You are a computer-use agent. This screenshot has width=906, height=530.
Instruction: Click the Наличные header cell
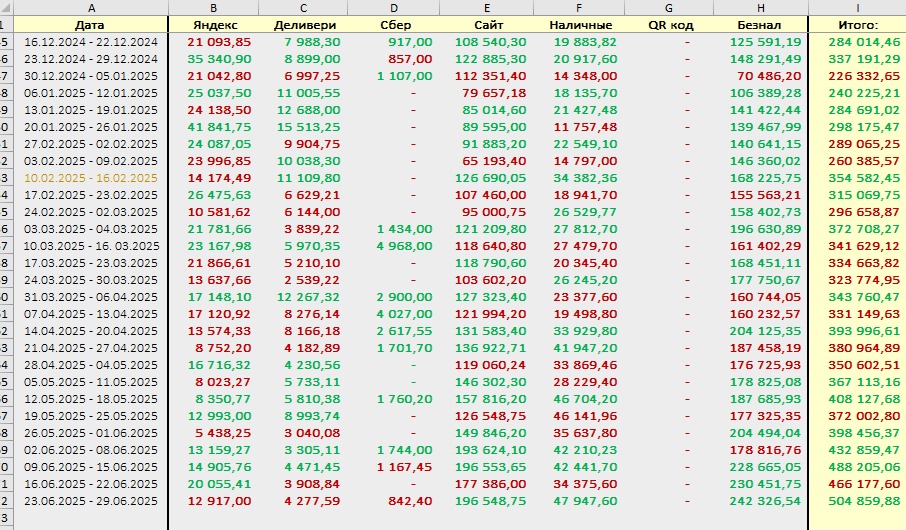pos(580,25)
